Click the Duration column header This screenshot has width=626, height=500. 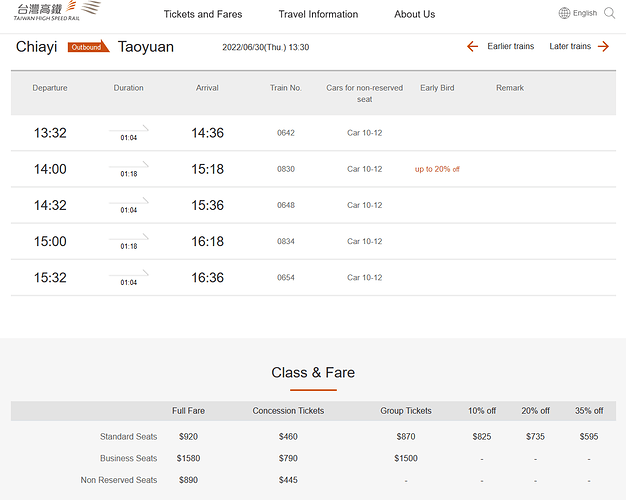coord(129,88)
